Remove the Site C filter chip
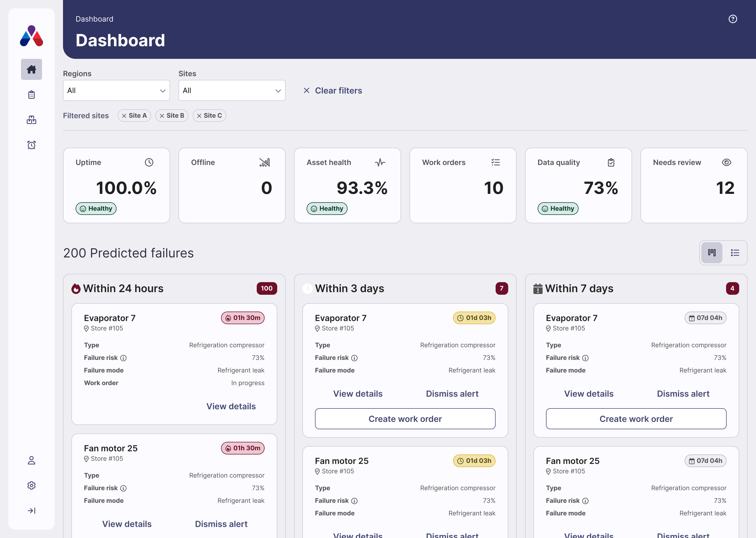 (x=199, y=116)
